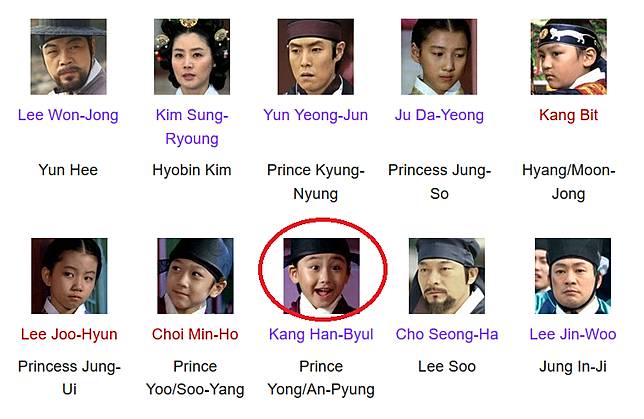Click the thumbnail above Ju Da-Yeong
The height and width of the screenshot is (419, 644).
tap(439, 57)
